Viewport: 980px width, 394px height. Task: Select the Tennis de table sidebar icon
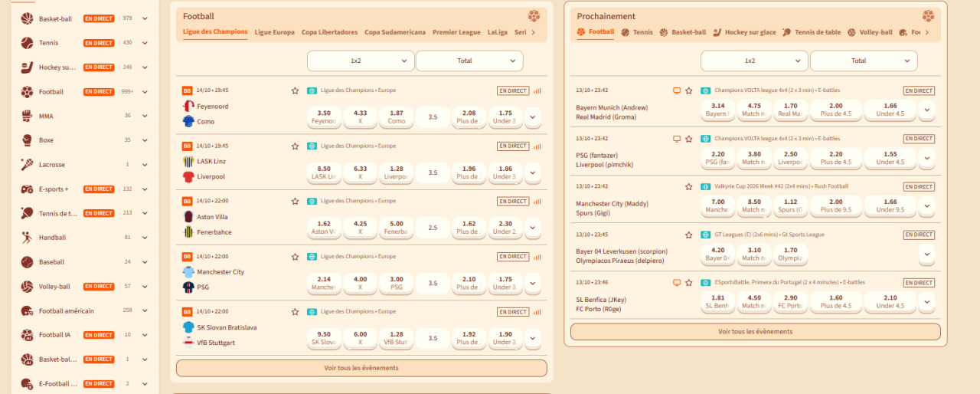[27, 213]
